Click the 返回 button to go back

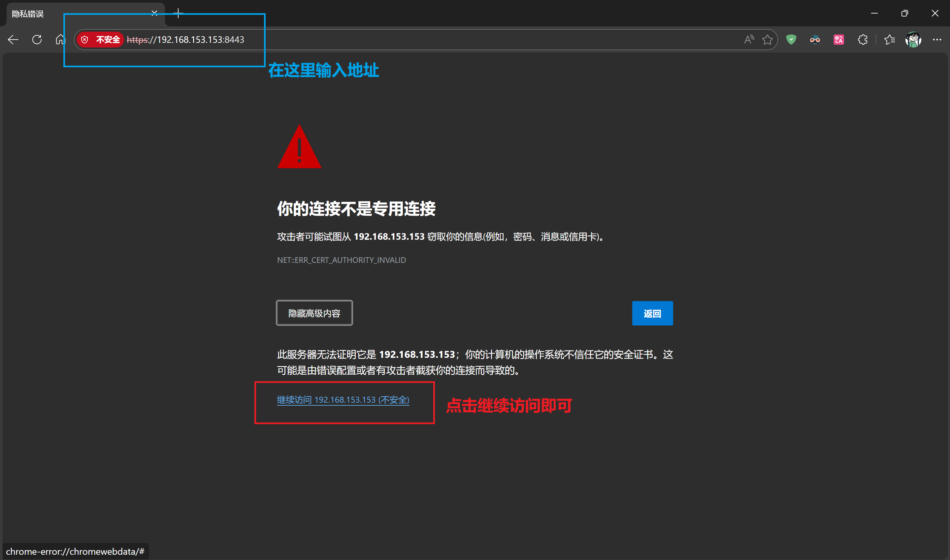tap(652, 313)
